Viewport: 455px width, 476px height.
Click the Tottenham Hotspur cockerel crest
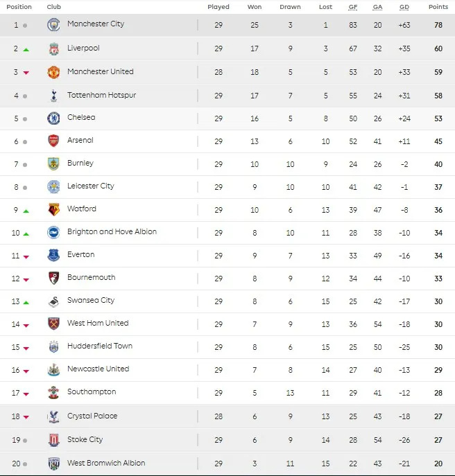(54, 96)
